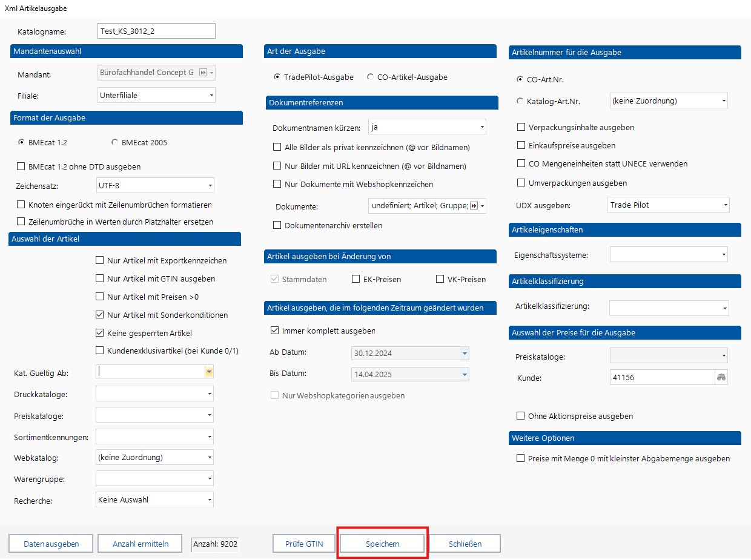The height and width of the screenshot is (560, 751).
Task: Open UDX ausgeben dropdown with Trade Pilot
Action: click(669, 205)
